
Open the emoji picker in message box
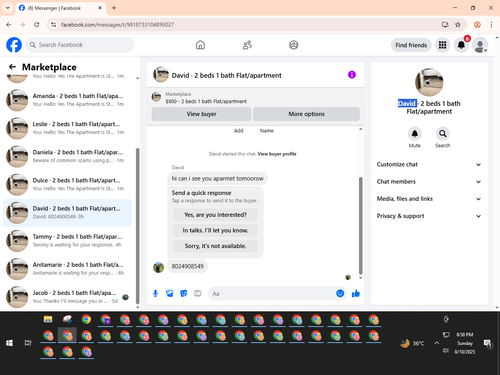tap(340, 293)
